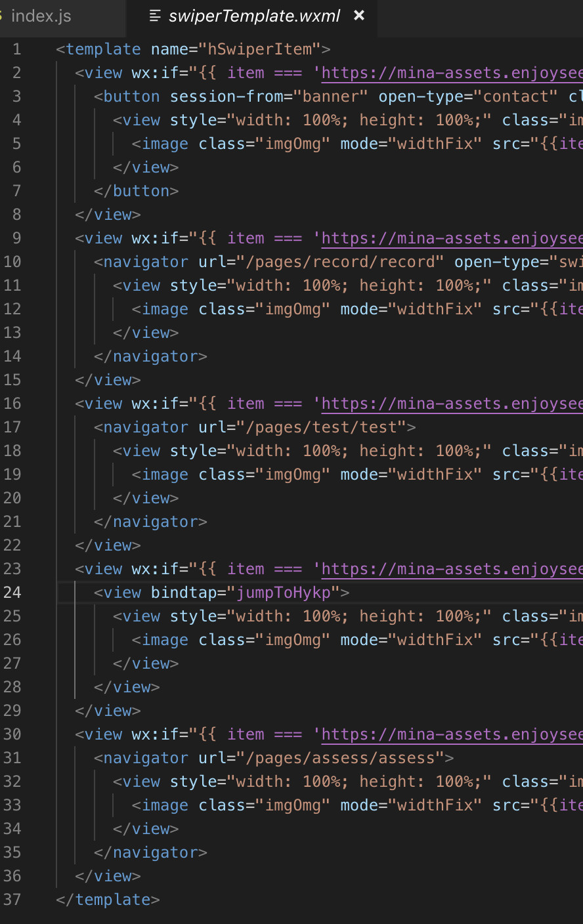Close the swiperTemplate.wxml tab

click(359, 15)
